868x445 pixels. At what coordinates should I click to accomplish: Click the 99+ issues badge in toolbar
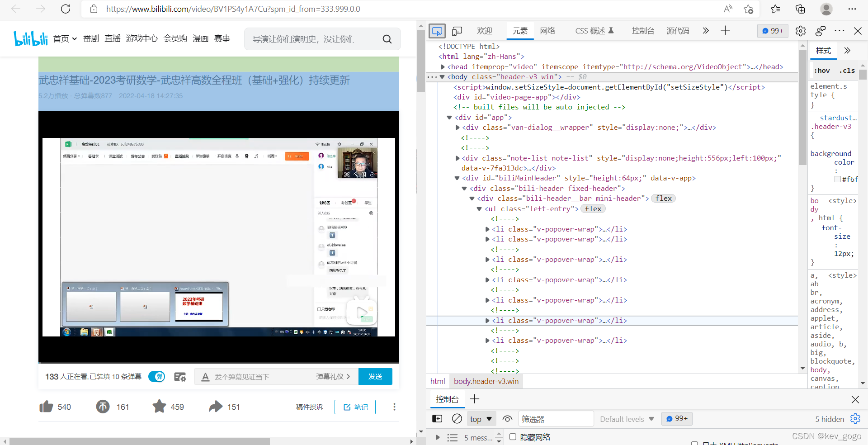tap(773, 31)
